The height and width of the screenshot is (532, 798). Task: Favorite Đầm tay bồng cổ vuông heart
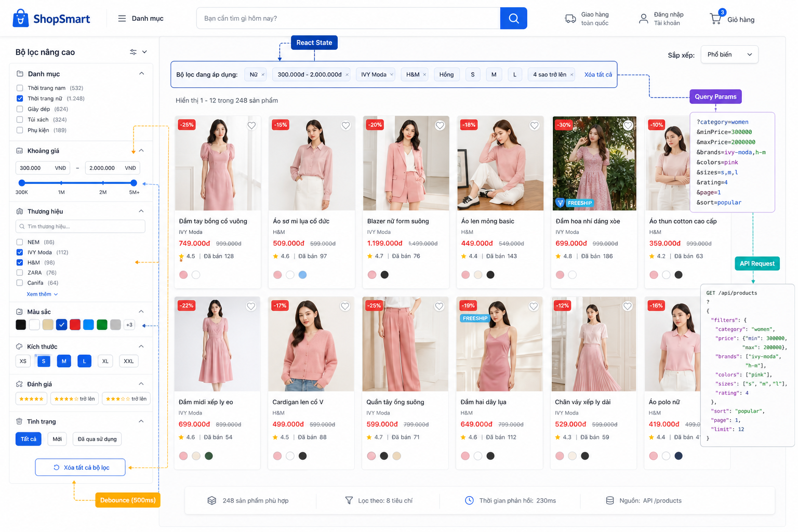click(x=251, y=125)
